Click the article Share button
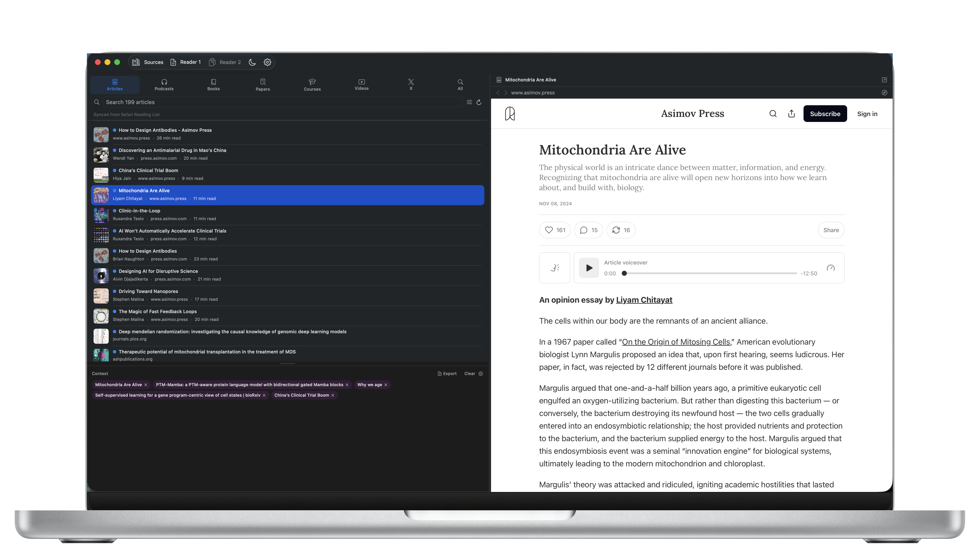The width and height of the screenshot is (980, 548). pyautogui.click(x=831, y=230)
